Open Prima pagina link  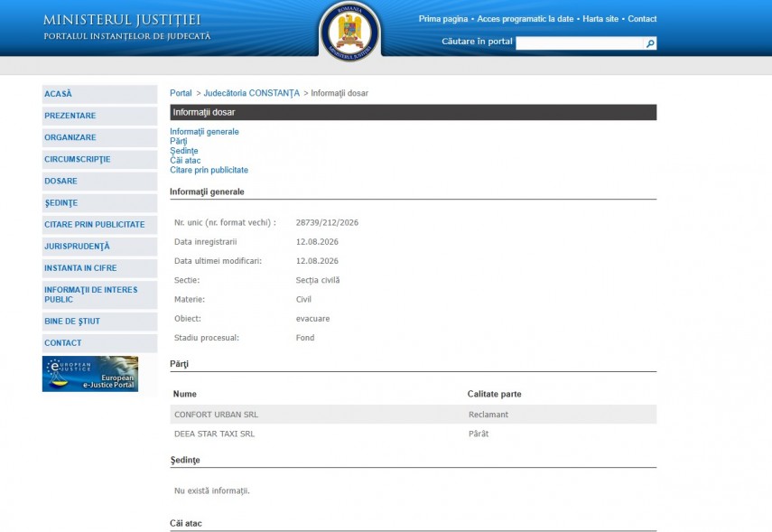pyautogui.click(x=443, y=19)
